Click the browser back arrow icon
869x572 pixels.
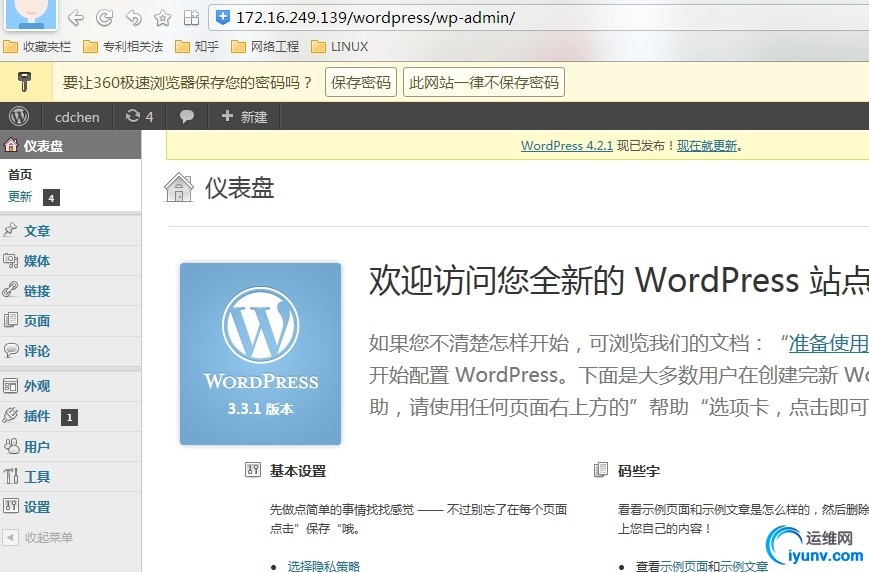[75, 18]
